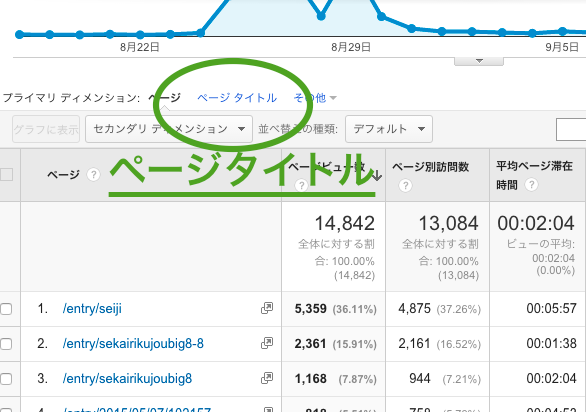This screenshot has height=412, width=586.
Task: Click the 00:01:38 time cell
Action: tap(551, 344)
